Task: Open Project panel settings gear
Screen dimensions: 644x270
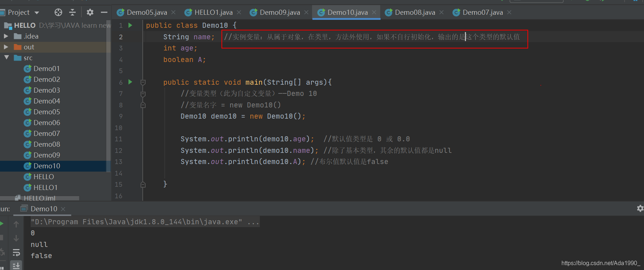Action: tap(90, 13)
